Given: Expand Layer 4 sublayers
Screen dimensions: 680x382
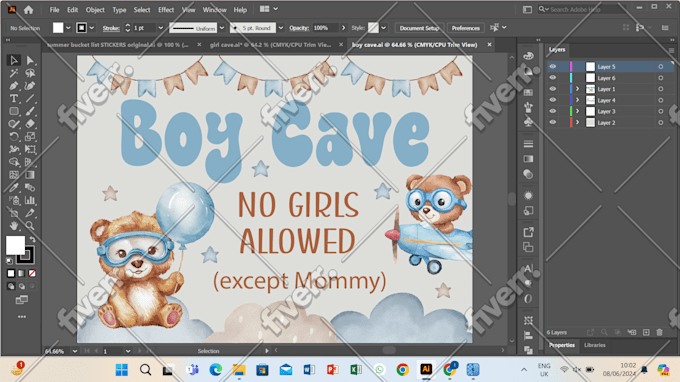Looking at the screenshot, I should 577,100.
